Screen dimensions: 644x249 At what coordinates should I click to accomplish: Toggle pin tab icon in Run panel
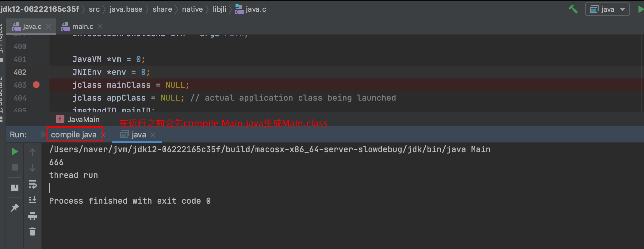point(15,208)
